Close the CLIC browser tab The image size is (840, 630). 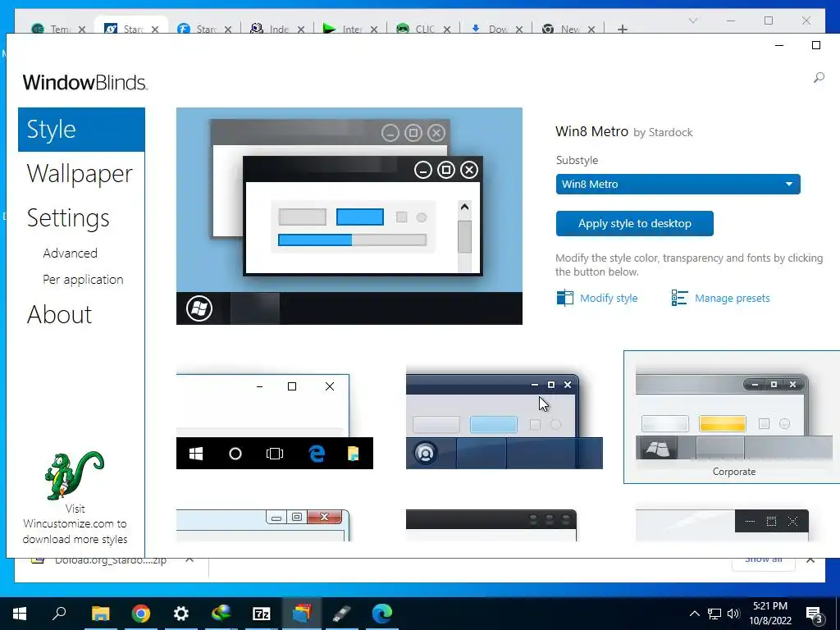click(x=447, y=30)
